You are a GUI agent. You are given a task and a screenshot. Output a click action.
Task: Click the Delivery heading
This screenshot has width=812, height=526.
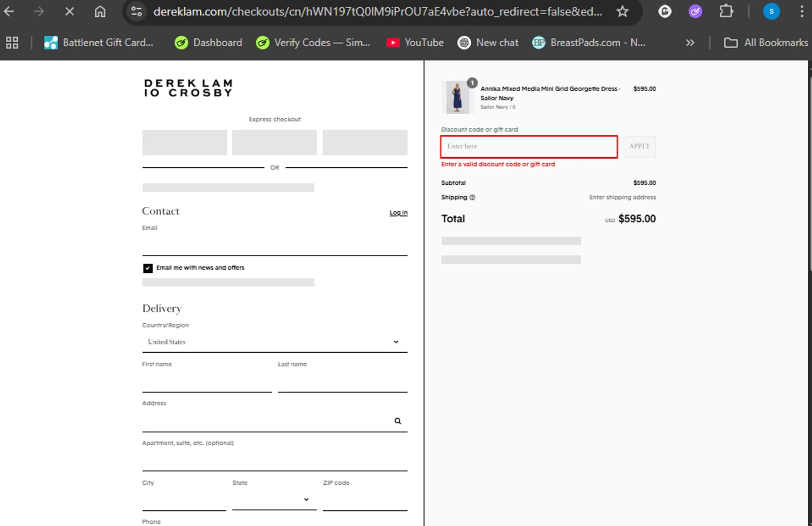pos(162,309)
